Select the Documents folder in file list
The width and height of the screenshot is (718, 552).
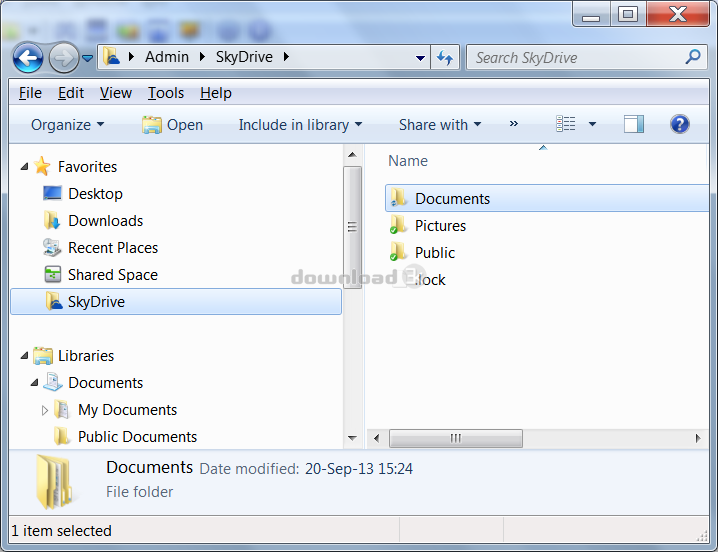547,198
